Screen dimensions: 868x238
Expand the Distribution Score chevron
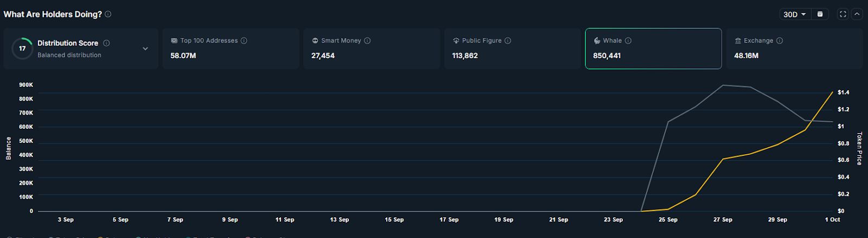pyautogui.click(x=145, y=49)
